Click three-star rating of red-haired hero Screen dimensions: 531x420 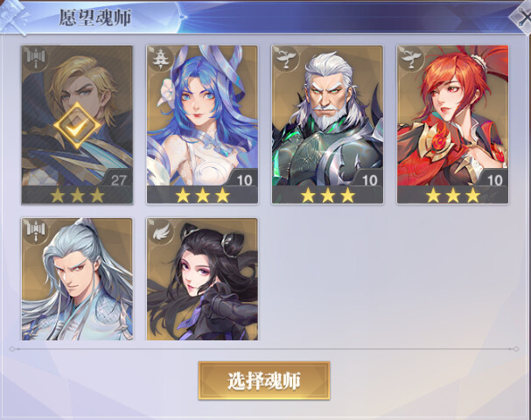pyautogui.click(x=453, y=195)
